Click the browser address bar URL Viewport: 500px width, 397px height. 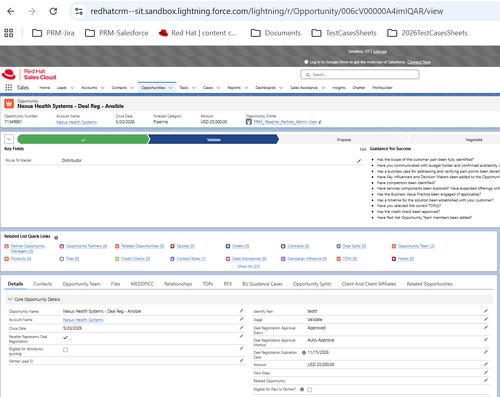tap(267, 11)
